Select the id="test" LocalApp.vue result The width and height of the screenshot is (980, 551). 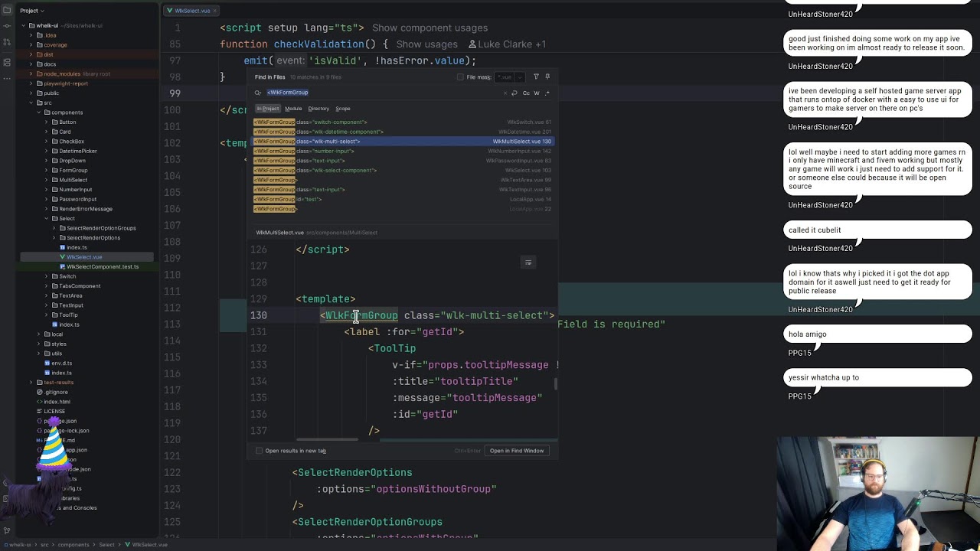pos(403,200)
